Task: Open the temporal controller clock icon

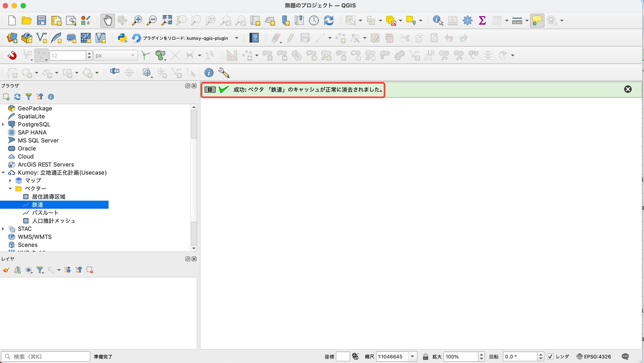Action: click(314, 20)
